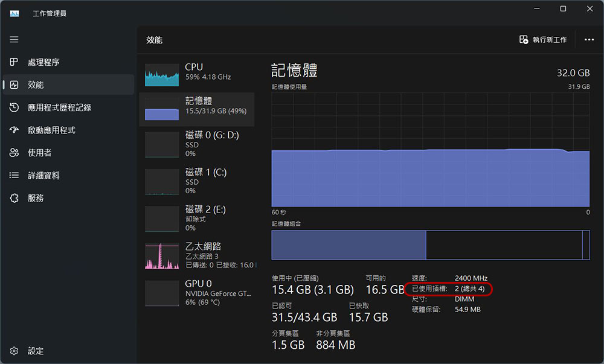Open the three-dot more options menu

pyautogui.click(x=589, y=40)
